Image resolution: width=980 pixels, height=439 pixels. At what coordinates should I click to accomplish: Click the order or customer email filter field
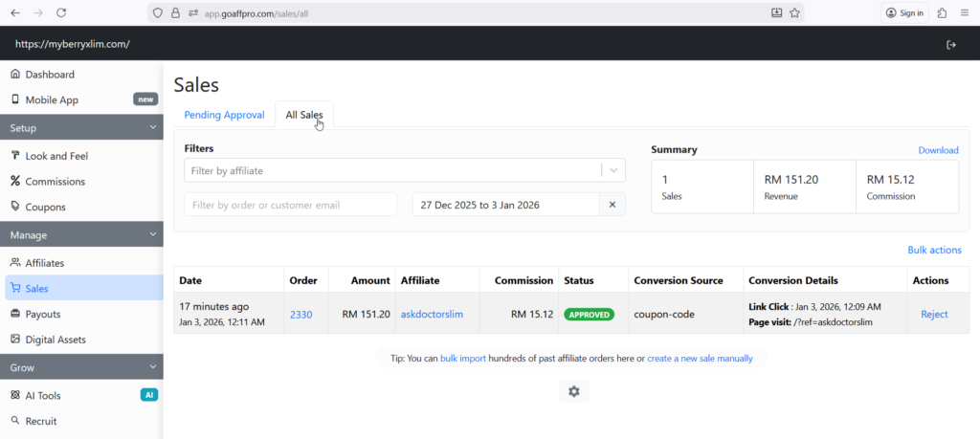coord(290,205)
